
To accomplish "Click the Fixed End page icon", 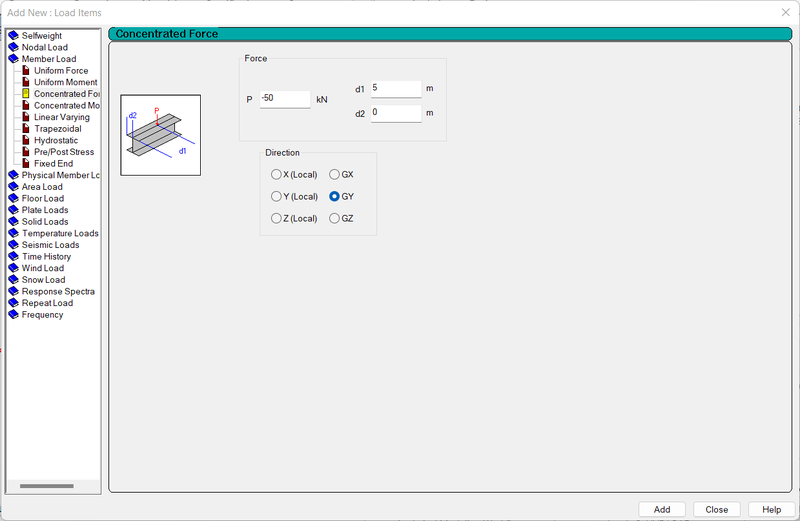I will coord(26,164).
